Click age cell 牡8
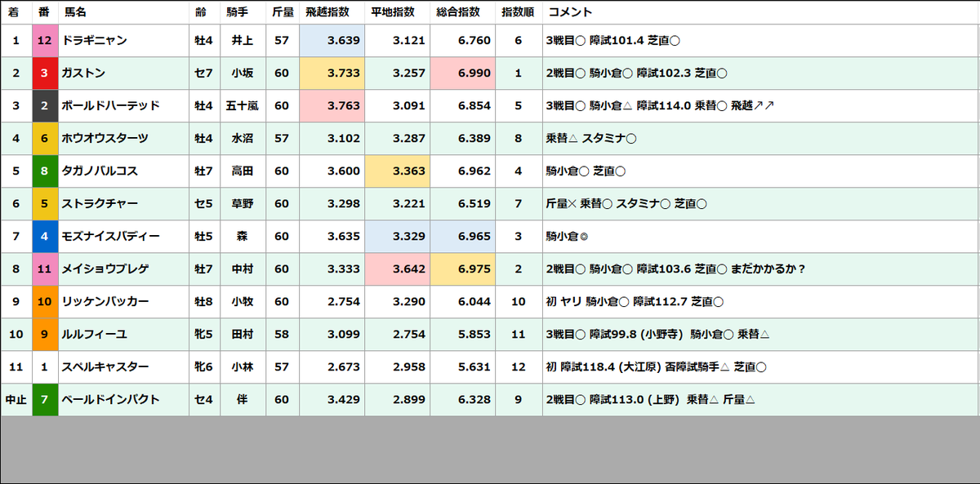 click(x=204, y=302)
